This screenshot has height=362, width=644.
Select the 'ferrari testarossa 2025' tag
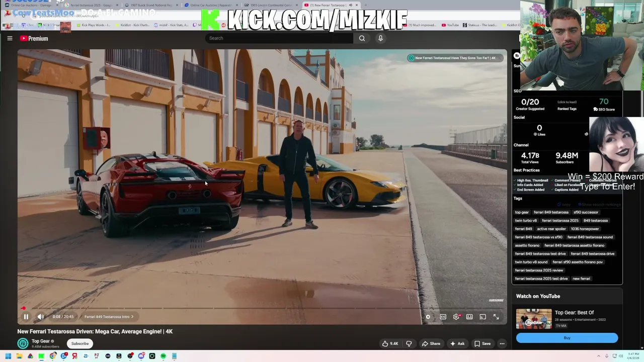point(560,221)
